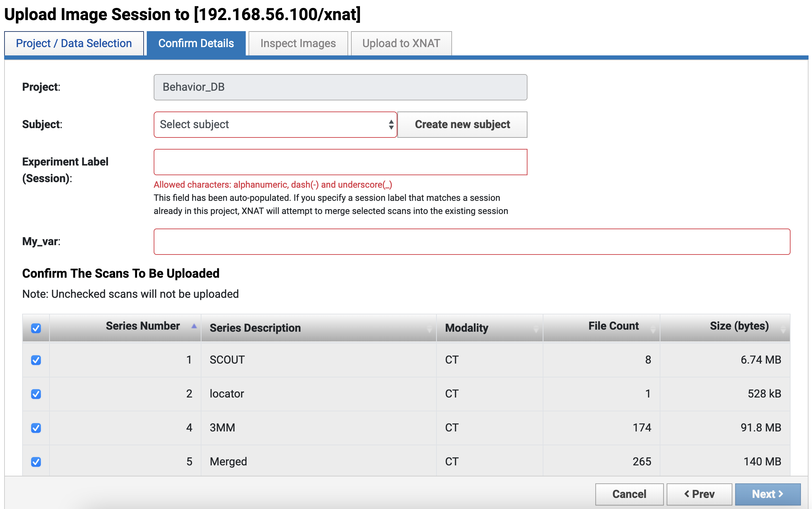Toggle the select-all scans checkbox
Screen dimensions: 812x509
pyautogui.click(x=36, y=328)
